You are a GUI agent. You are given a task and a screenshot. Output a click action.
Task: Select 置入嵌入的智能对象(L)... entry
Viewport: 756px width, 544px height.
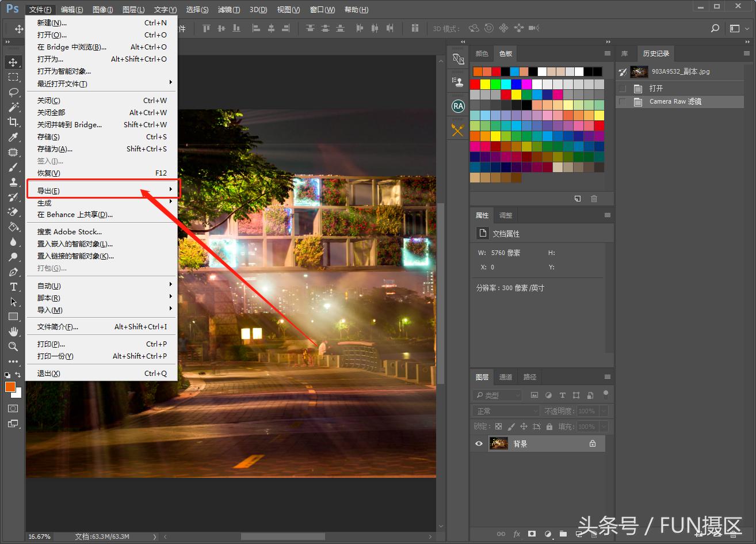(x=102, y=244)
